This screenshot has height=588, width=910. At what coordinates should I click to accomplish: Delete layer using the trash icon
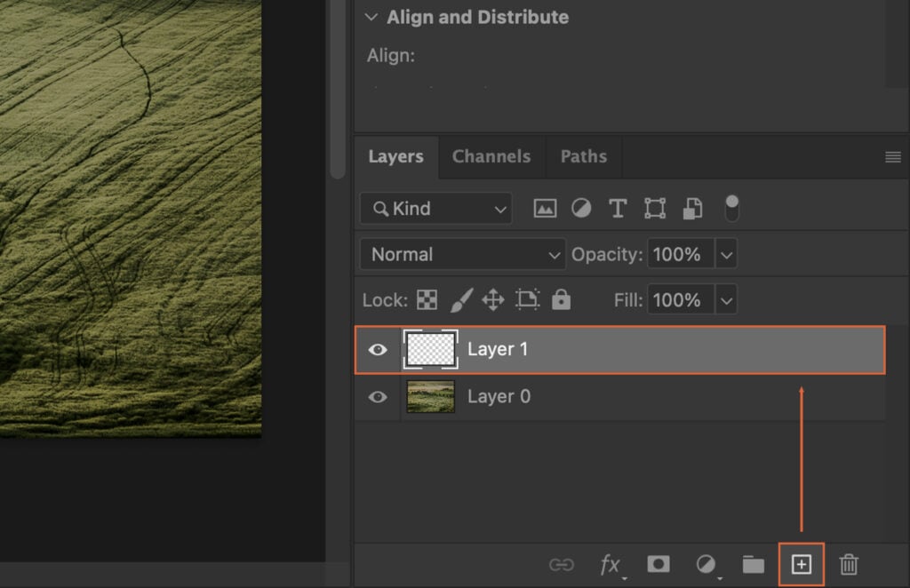click(x=849, y=564)
